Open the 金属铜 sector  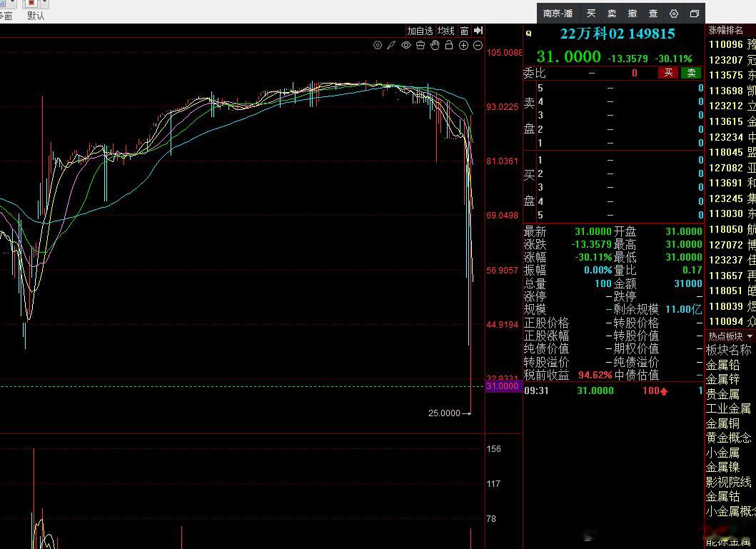pyautogui.click(x=722, y=423)
